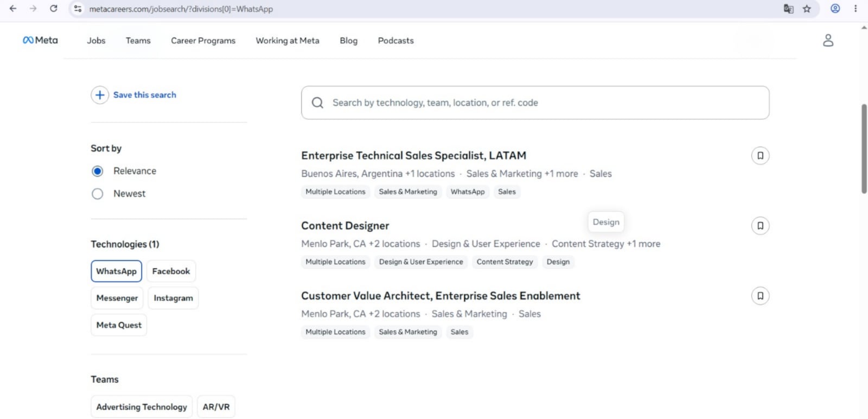868x419 pixels.
Task: Click Design & User Experience tag on Content Designer
Action: [421, 262]
